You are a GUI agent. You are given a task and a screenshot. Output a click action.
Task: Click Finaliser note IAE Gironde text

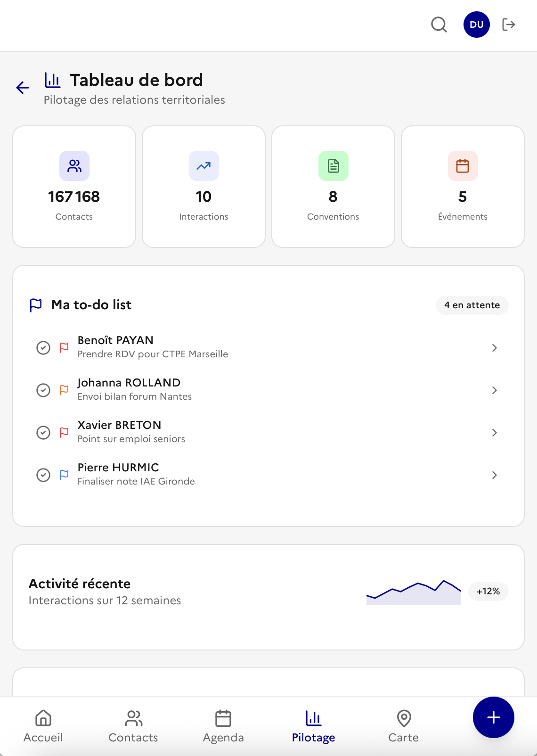(136, 481)
